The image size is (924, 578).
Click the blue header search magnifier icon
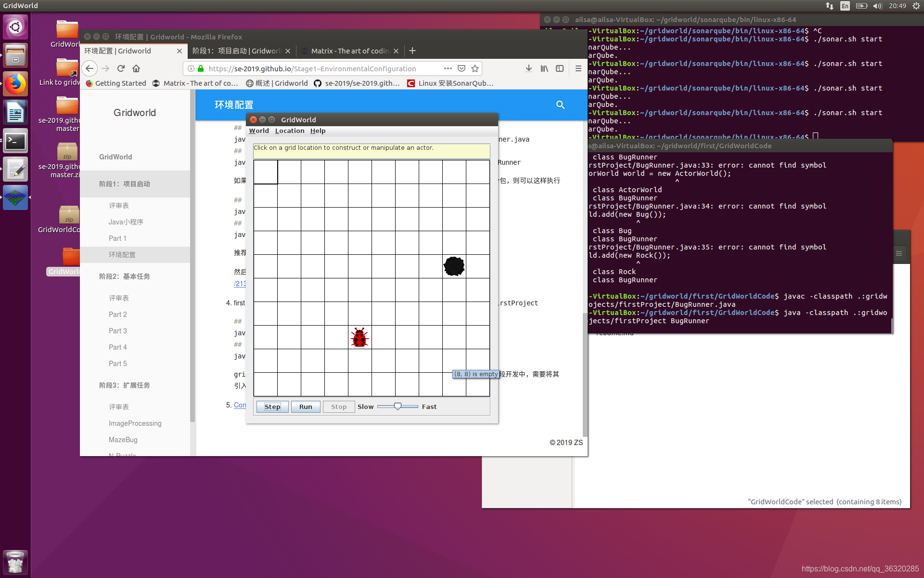click(560, 105)
